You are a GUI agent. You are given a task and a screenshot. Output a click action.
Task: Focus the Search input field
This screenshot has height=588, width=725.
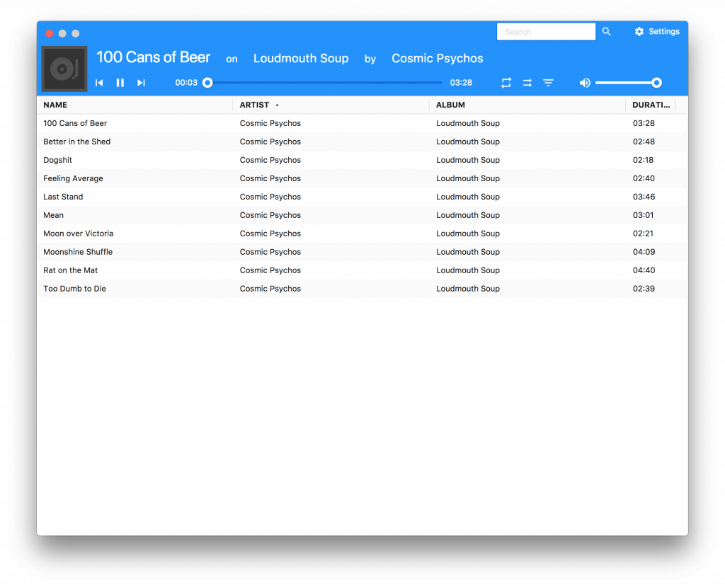pyautogui.click(x=546, y=32)
